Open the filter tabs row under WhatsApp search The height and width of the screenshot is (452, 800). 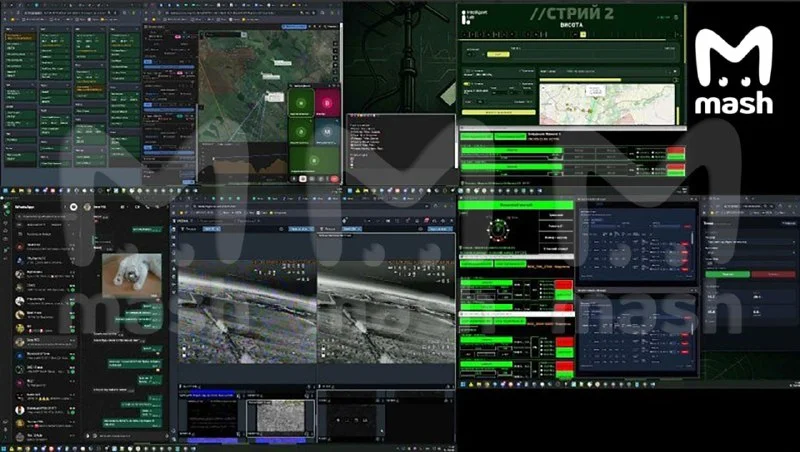pyautogui.click(x=44, y=225)
